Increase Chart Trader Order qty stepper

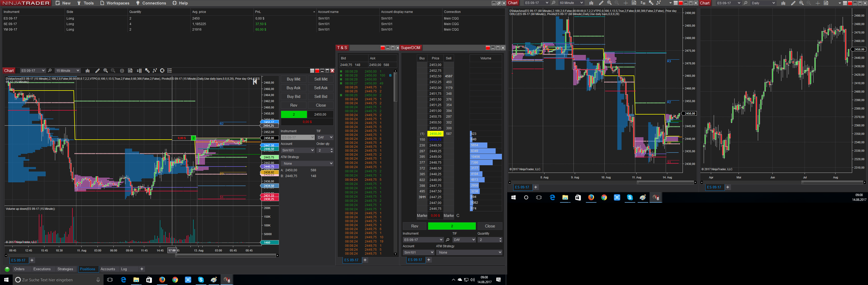point(332,149)
